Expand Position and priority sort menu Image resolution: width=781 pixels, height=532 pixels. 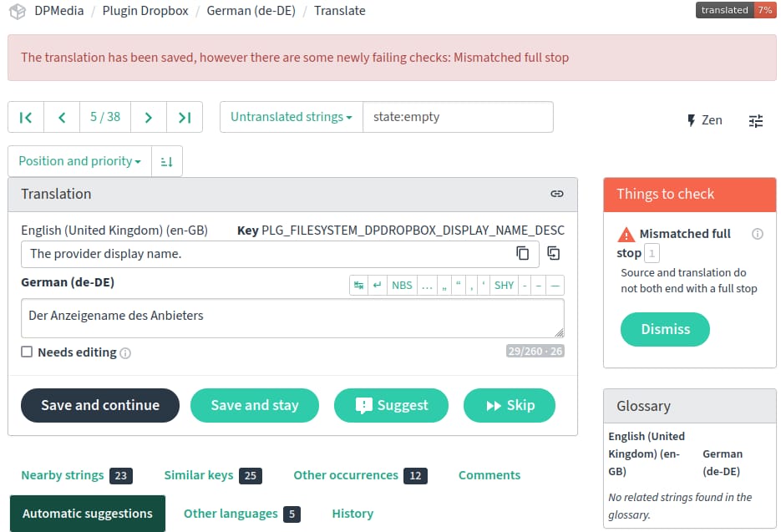coord(79,161)
